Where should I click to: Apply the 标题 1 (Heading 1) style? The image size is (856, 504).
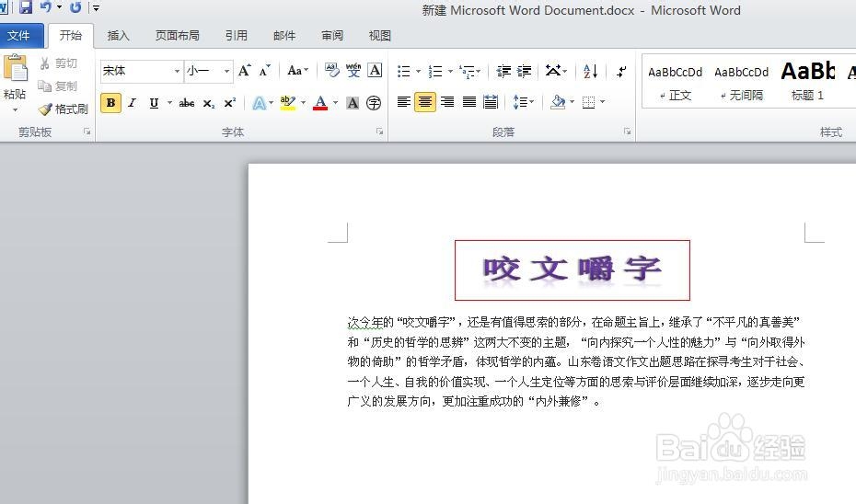click(x=807, y=83)
